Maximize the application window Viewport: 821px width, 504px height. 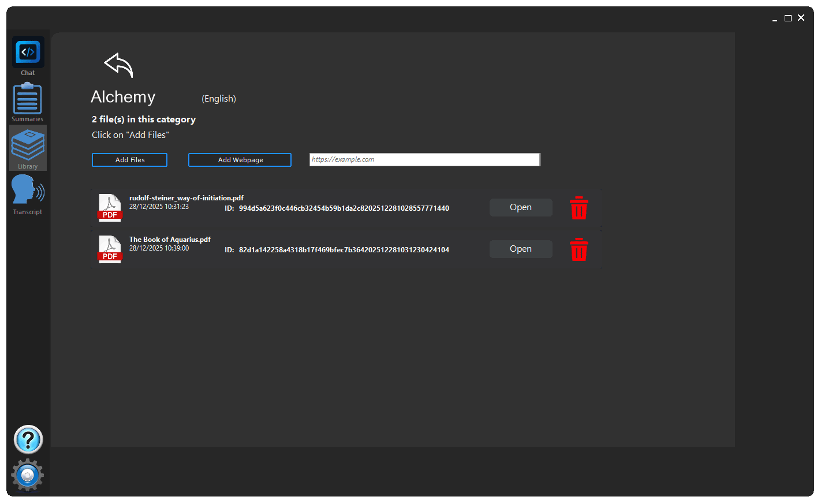tap(788, 18)
